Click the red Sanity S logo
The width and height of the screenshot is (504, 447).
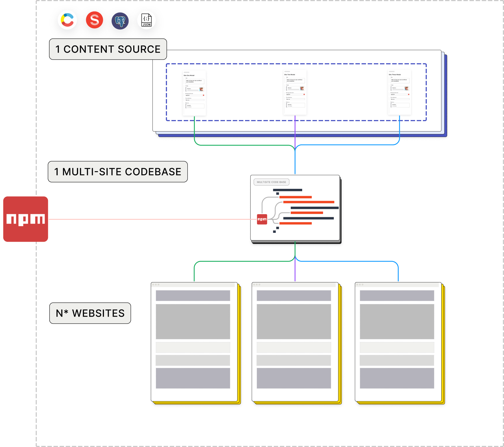click(x=94, y=20)
